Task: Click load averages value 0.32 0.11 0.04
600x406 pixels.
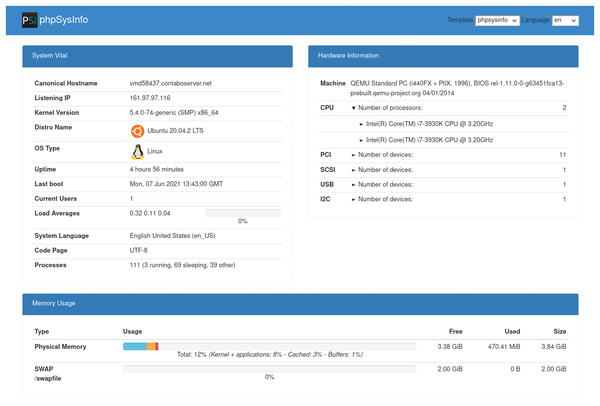Action: click(x=150, y=214)
